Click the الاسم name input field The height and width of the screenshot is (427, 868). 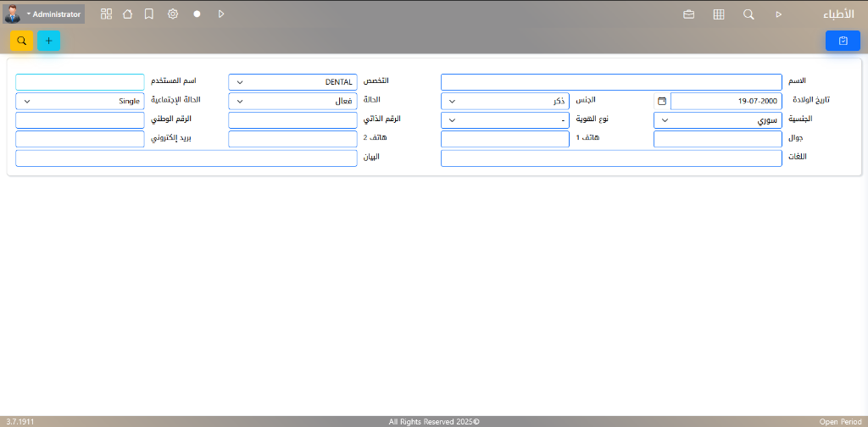pos(610,82)
